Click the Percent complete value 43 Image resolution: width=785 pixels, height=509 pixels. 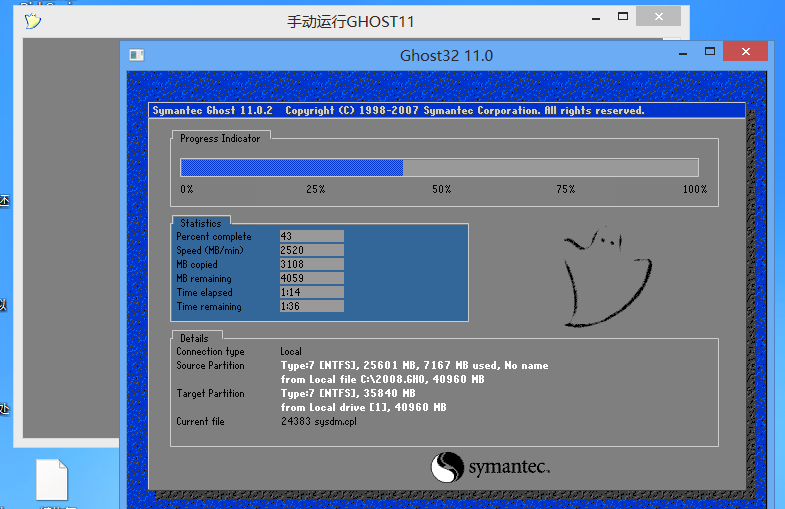pyautogui.click(x=311, y=236)
